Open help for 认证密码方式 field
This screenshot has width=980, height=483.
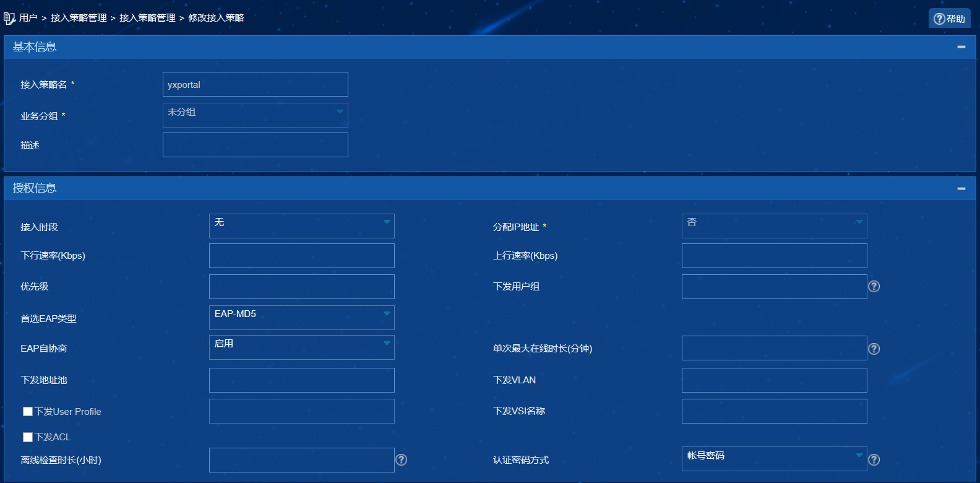(874, 459)
